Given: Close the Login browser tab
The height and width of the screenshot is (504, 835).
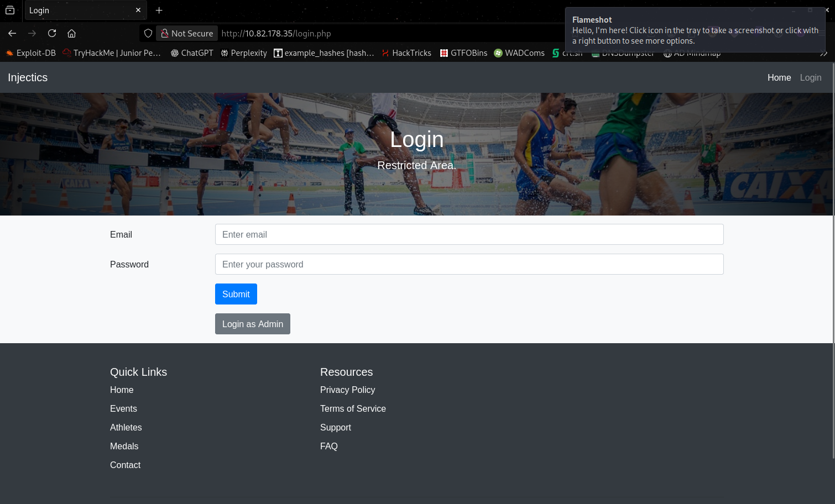Looking at the screenshot, I should [x=138, y=11].
